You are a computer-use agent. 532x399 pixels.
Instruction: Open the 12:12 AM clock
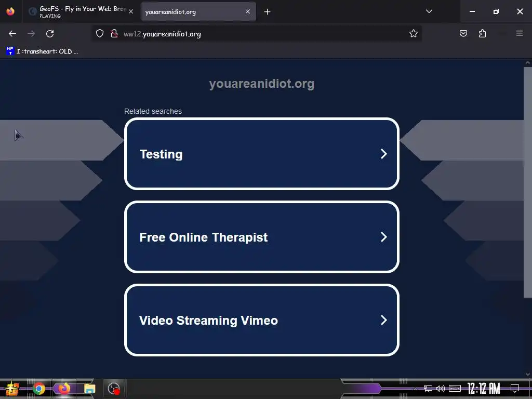[484, 388]
